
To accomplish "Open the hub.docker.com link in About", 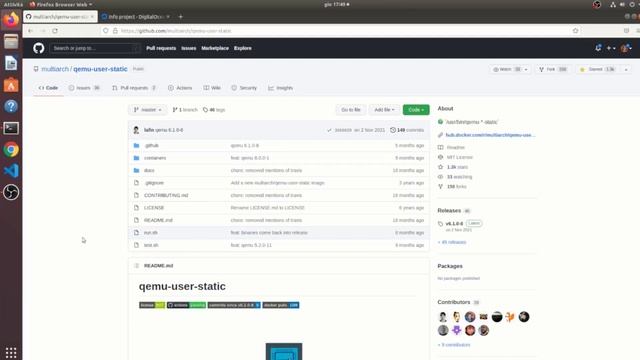I will [490, 135].
